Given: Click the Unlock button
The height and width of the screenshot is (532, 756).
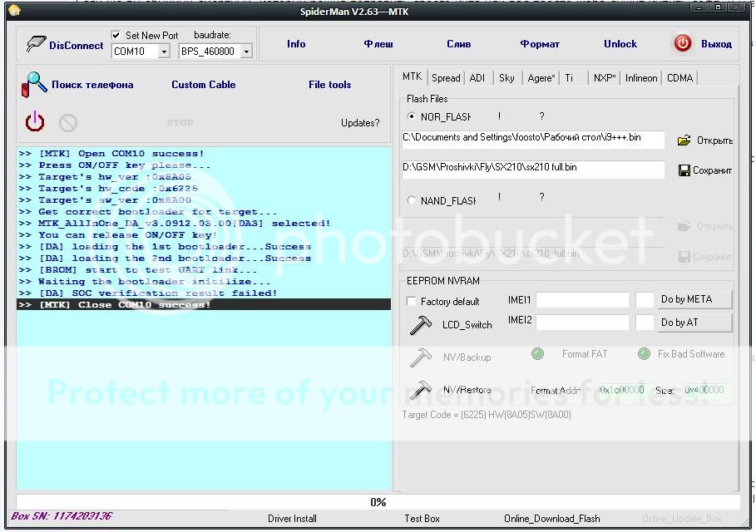Looking at the screenshot, I should pos(620,44).
